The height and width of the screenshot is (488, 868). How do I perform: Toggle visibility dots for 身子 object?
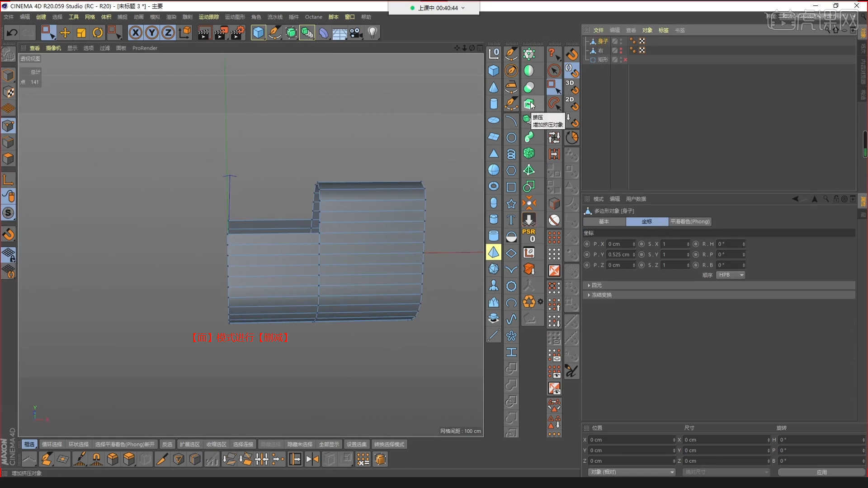621,41
